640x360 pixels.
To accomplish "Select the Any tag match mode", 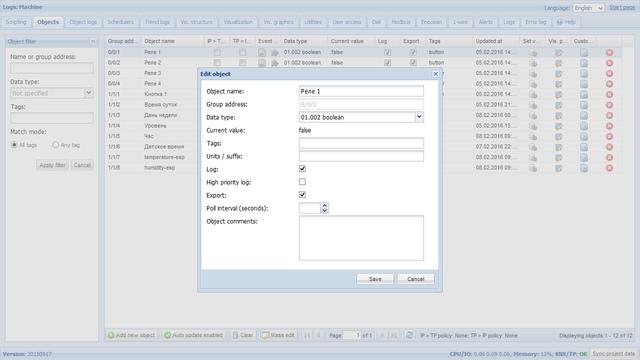I will (56, 145).
